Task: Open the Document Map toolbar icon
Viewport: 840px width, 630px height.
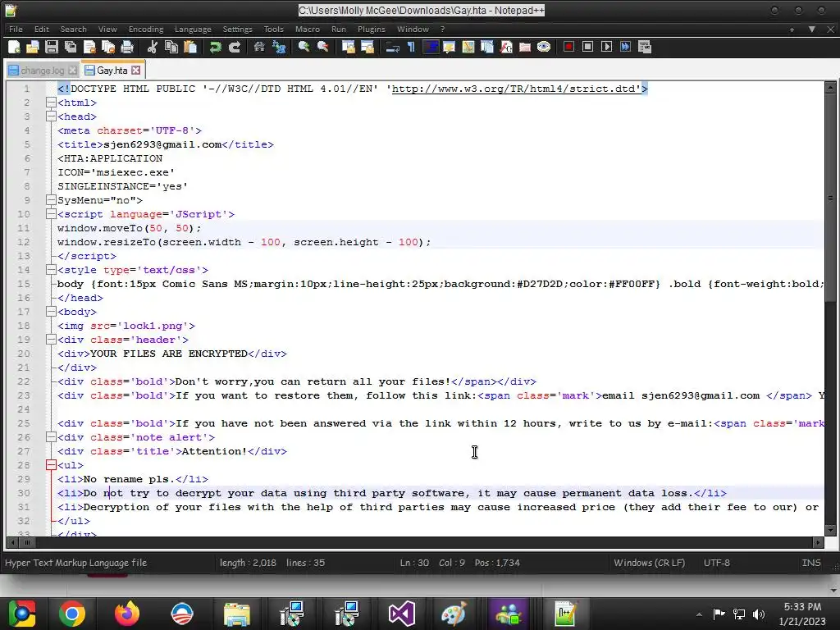Action: click(x=468, y=47)
